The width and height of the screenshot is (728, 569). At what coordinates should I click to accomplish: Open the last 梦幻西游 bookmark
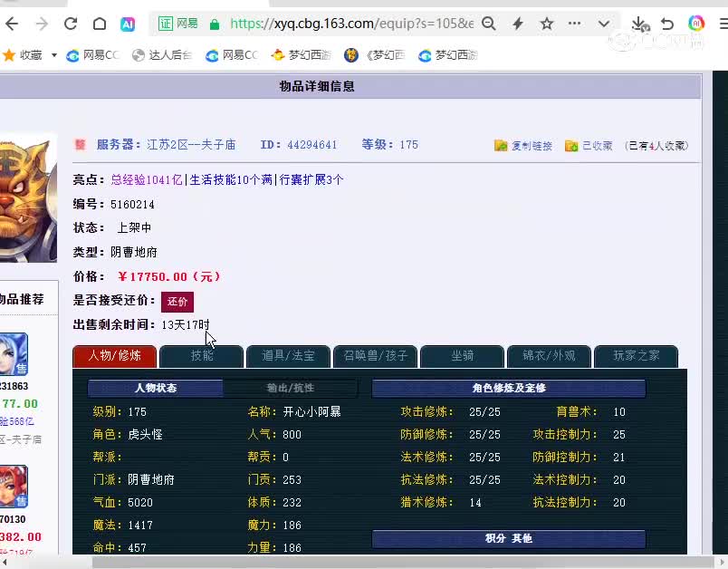click(x=447, y=55)
